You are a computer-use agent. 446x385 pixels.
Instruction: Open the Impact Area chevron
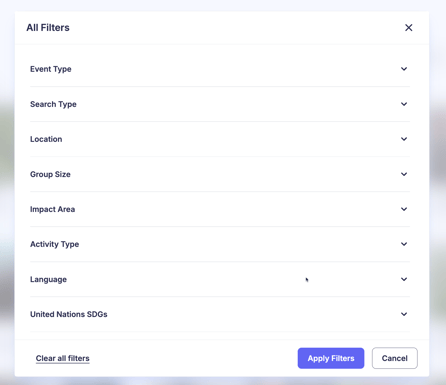point(404,209)
